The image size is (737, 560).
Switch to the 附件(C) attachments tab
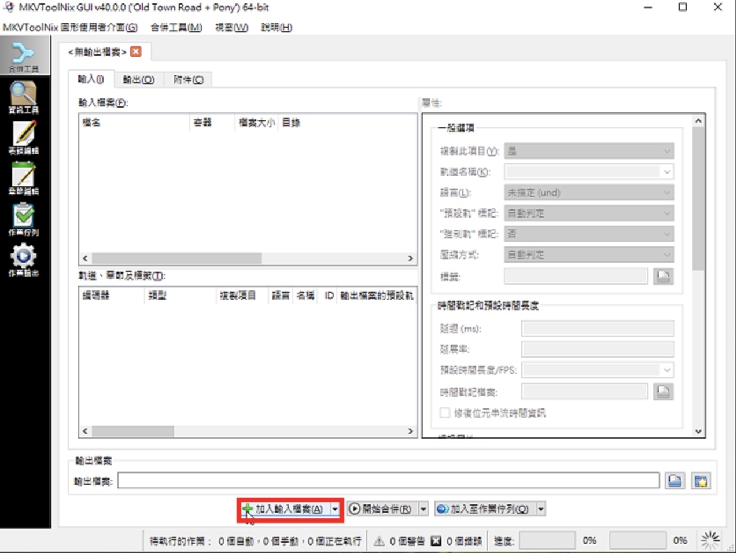[189, 80]
